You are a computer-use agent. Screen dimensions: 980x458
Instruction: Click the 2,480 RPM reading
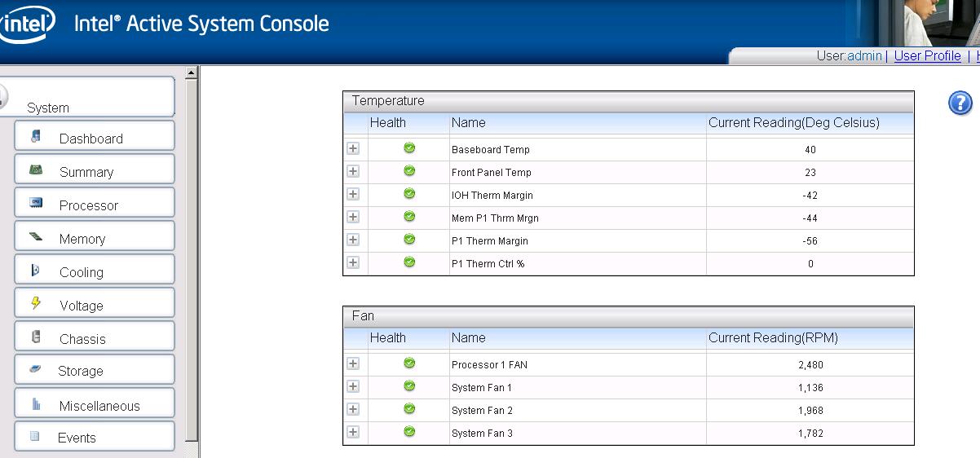pyautogui.click(x=810, y=365)
